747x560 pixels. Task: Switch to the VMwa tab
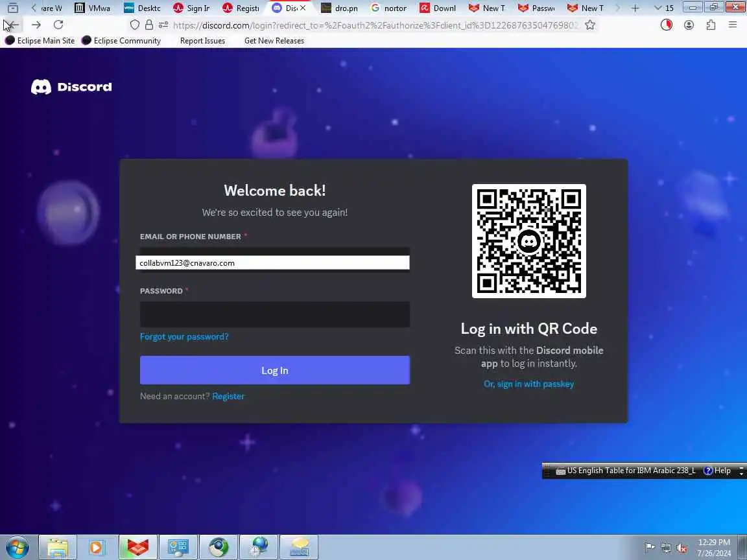93,8
